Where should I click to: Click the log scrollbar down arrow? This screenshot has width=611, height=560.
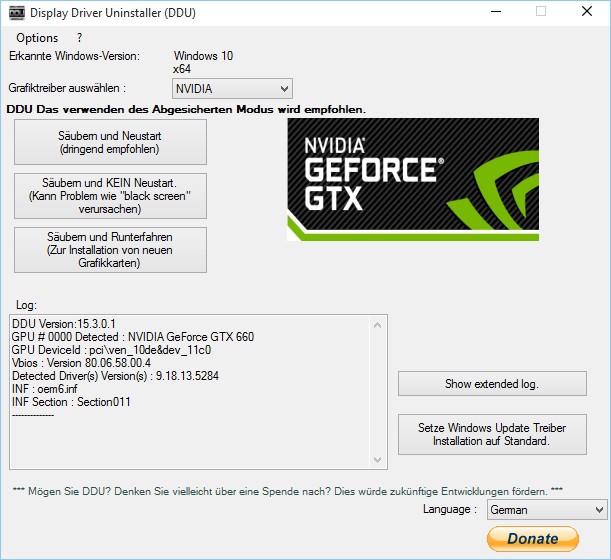coord(378,460)
